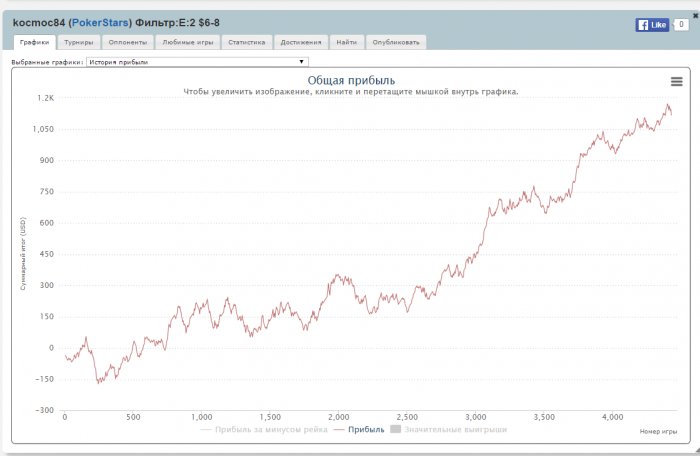This screenshot has height=456, width=700.
Task: Click the dropdown arrow of the chart selector
Action: [x=301, y=62]
